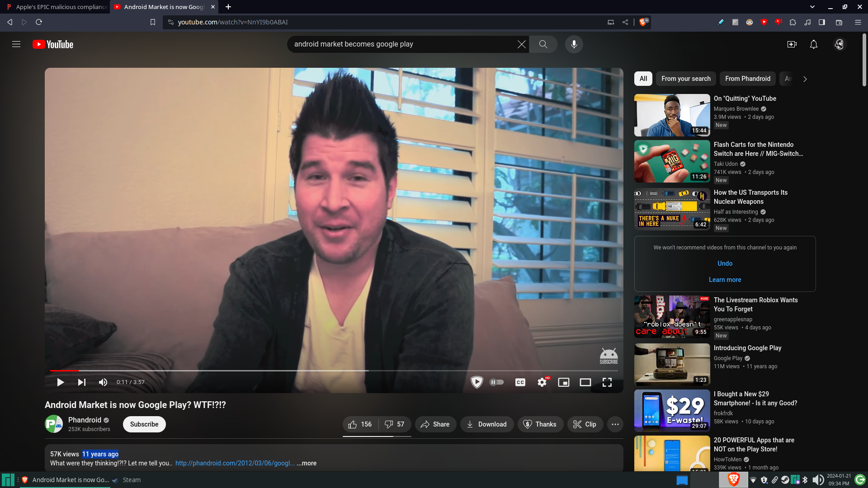The image size is (868, 488).
Task: Click the miniplayer icon
Action: (563, 382)
